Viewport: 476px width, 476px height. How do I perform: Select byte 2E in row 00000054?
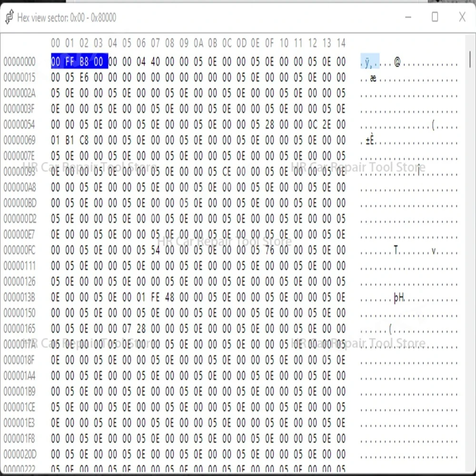click(327, 124)
